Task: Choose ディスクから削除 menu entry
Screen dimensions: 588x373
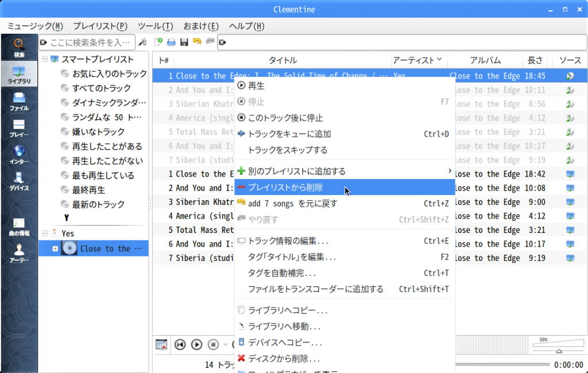Action: (x=345, y=359)
